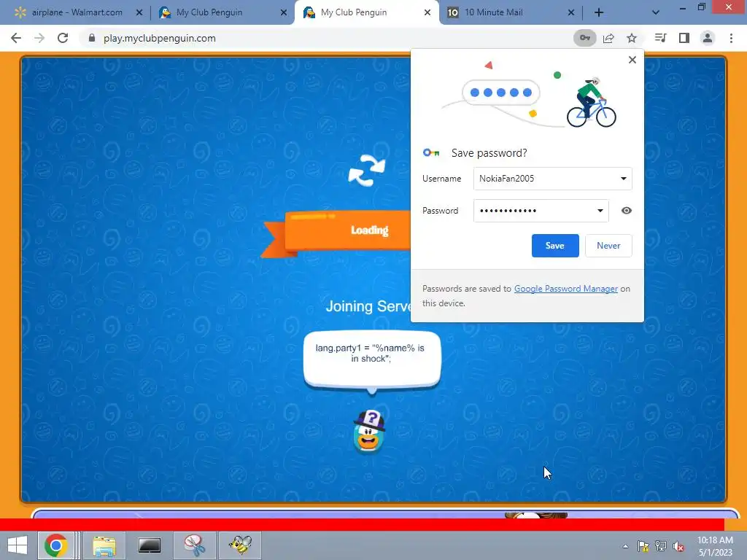
Task: Open File Explorer from the taskbar
Action: pyautogui.click(x=104, y=545)
